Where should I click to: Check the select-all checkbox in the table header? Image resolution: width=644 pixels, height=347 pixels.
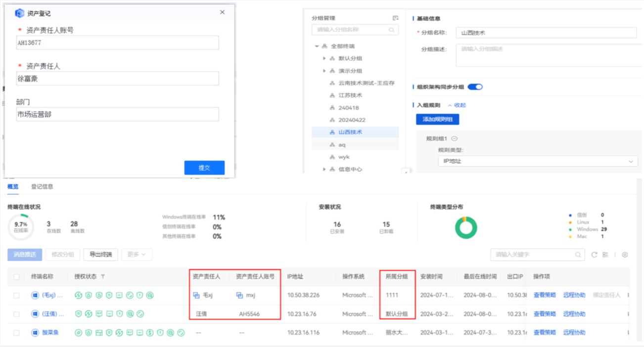click(16, 276)
